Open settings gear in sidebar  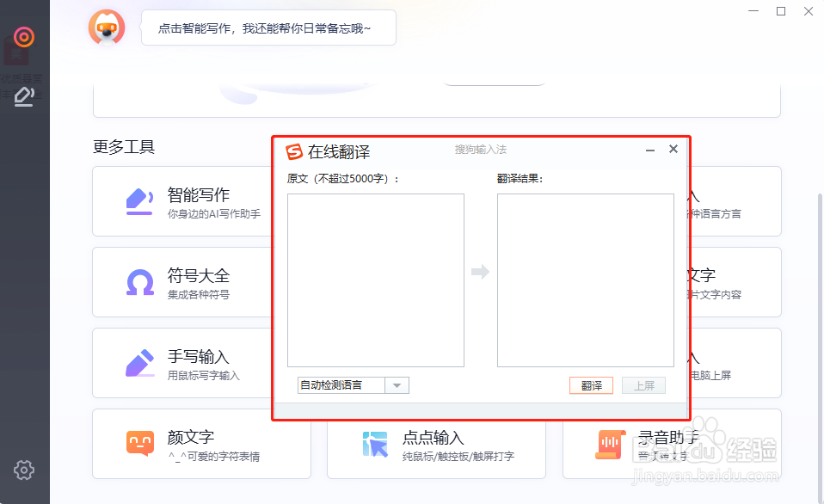(24, 470)
